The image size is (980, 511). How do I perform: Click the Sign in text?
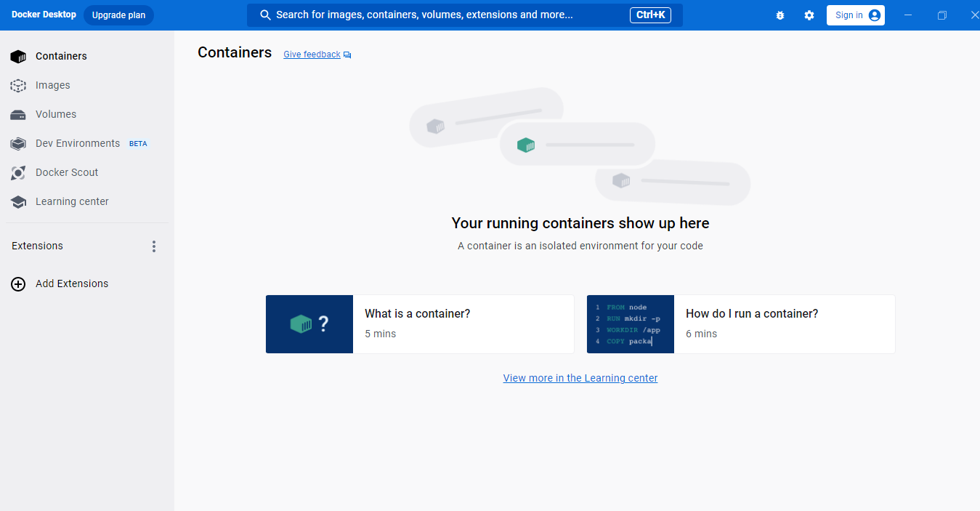tap(849, 15)
